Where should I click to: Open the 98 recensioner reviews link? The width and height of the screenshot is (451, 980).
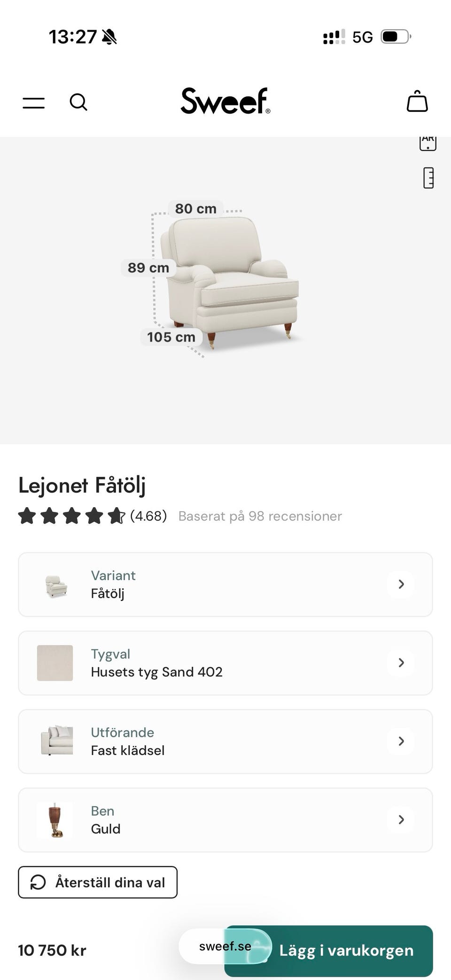tap(260, 516)
